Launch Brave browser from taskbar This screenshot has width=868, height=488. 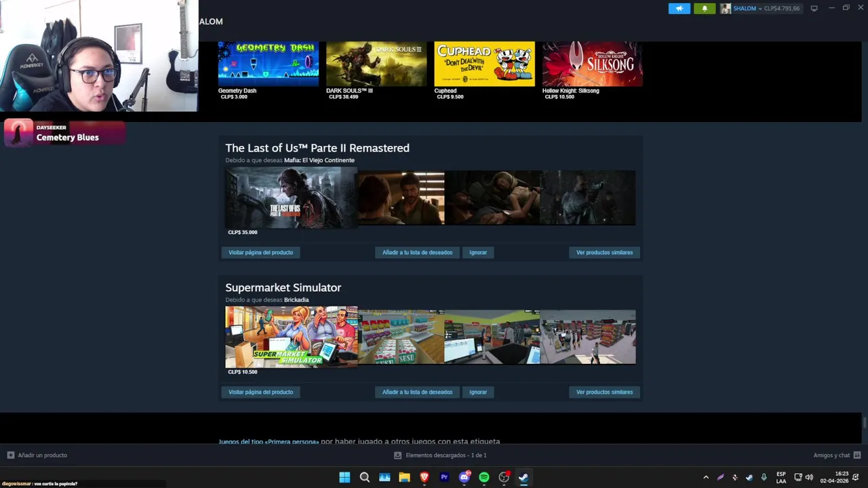click(425, 477)
